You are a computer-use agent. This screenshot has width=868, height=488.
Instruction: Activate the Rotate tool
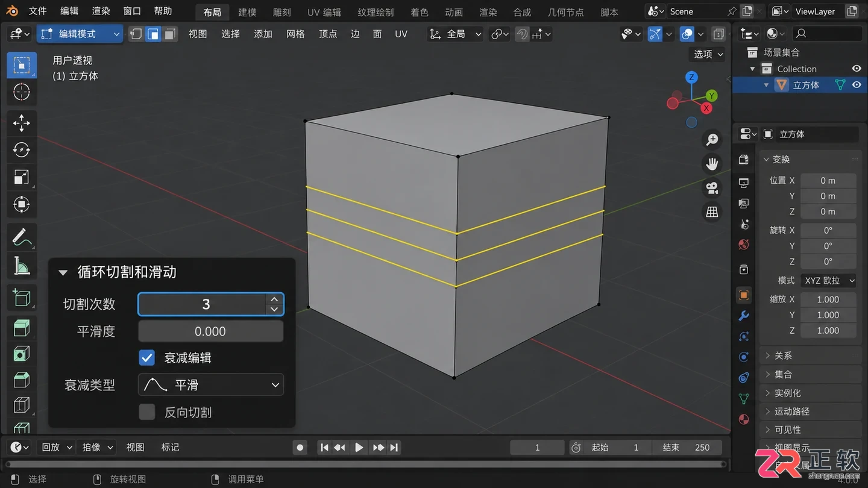click(x=22, y=149)
